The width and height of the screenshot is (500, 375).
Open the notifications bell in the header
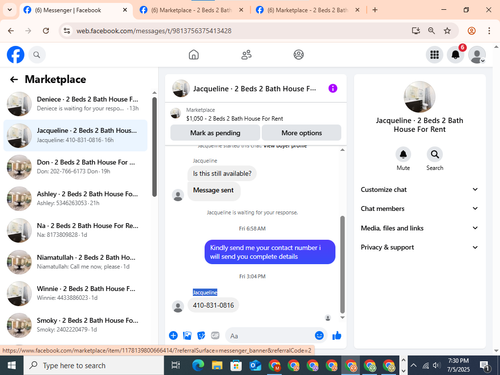pos(455,55)
